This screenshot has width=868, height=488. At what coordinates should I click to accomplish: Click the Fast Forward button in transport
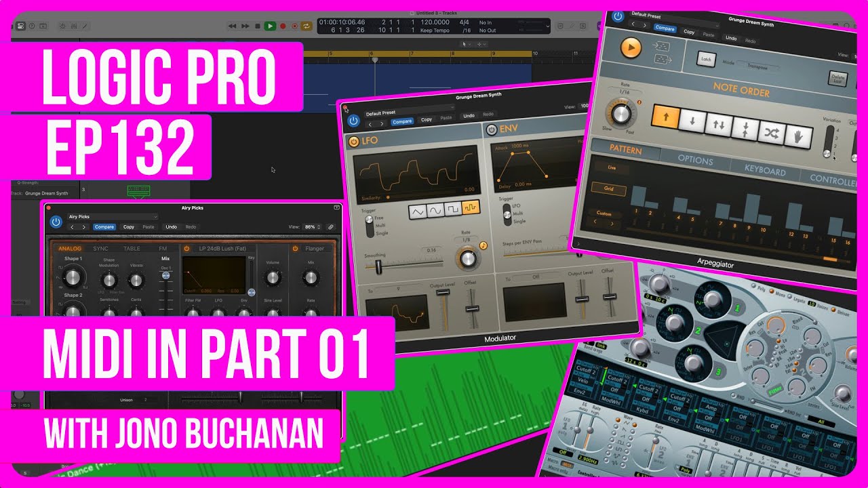coord(245,26)
